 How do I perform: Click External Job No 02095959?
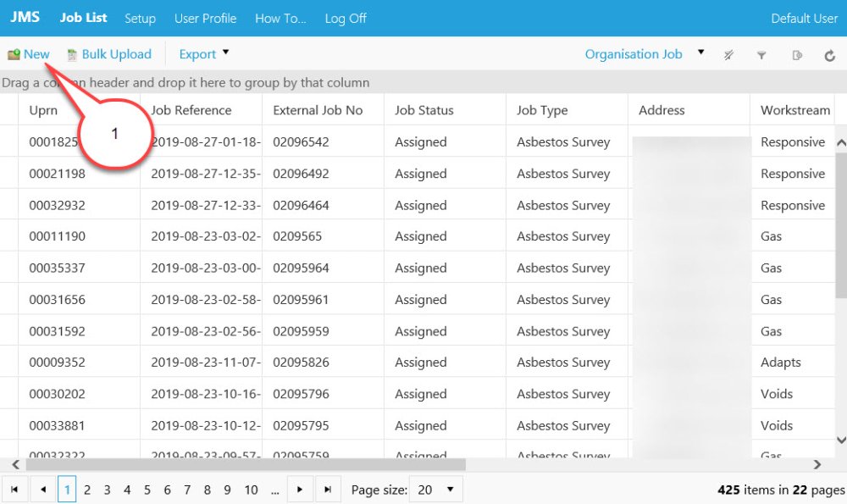(301, 331)
